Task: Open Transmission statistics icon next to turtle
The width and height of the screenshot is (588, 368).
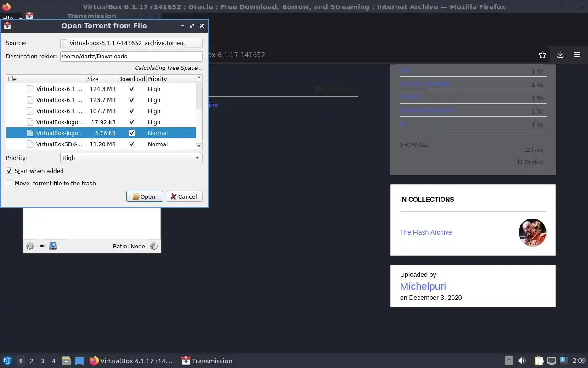Action: tap(53, 246)
